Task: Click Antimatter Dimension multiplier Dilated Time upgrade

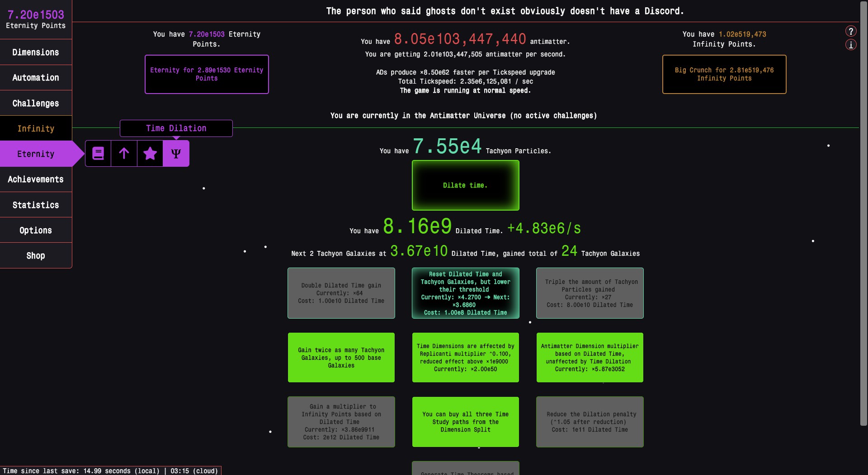Action: click(x=590, y=357)
